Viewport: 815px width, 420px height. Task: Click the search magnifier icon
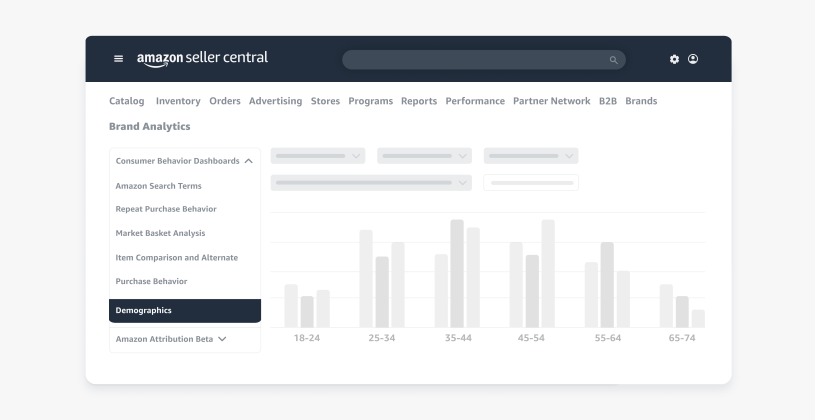pos(614,60)
